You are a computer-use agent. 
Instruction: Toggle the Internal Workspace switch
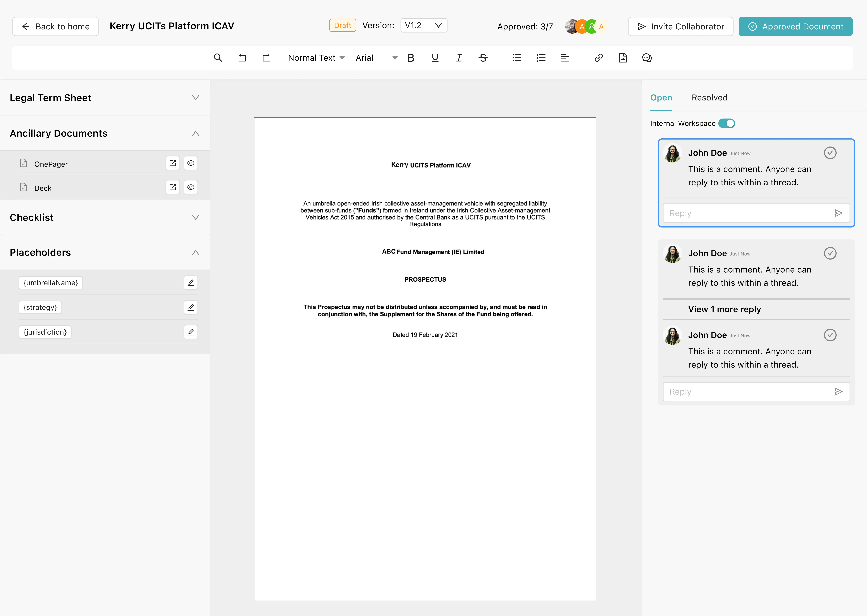tap(727, 123)
